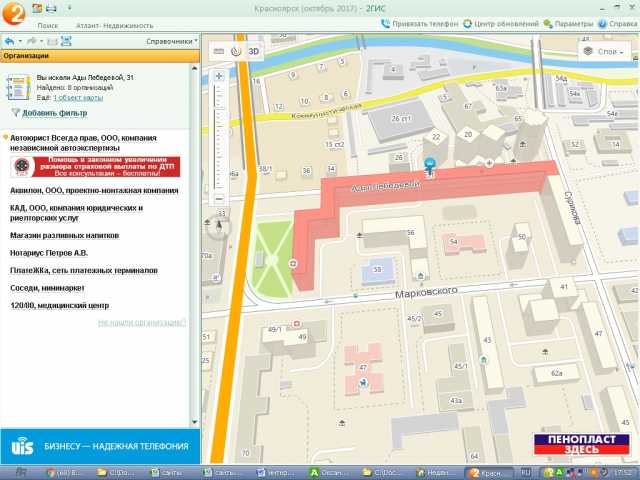
Task: Click the Пенопласт здесь map advertisement
Action: click(x=582, y=444)
